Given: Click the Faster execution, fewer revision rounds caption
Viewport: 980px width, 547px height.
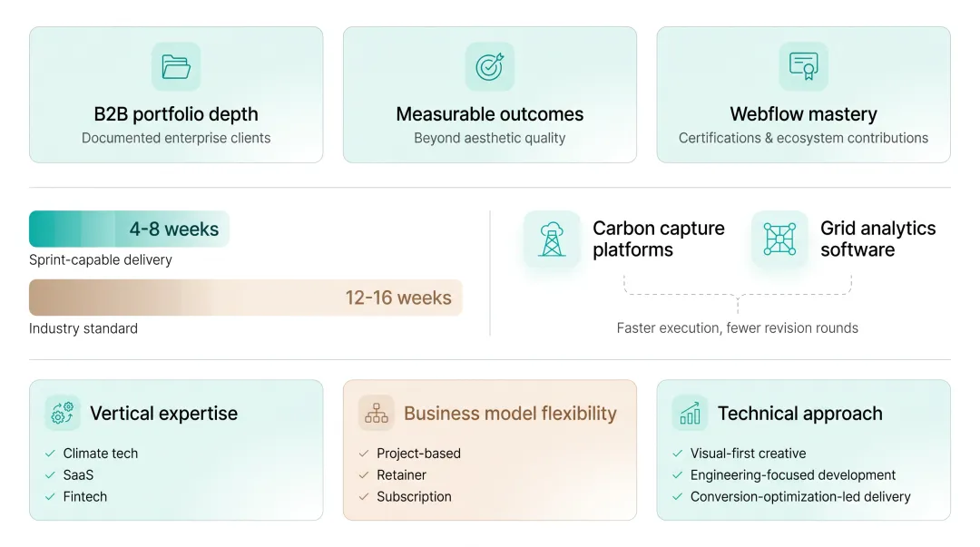Looking at the screenshot, I should [x=738, y=328].
